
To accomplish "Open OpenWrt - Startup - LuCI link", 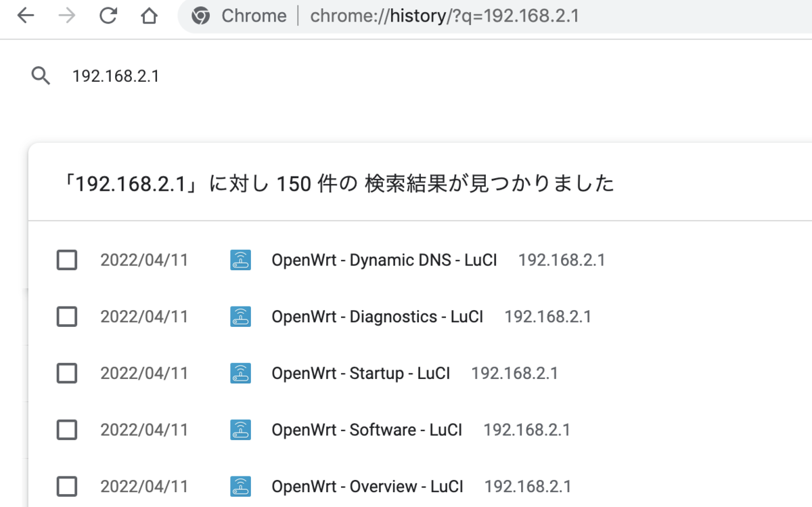I will click(361, 373).
